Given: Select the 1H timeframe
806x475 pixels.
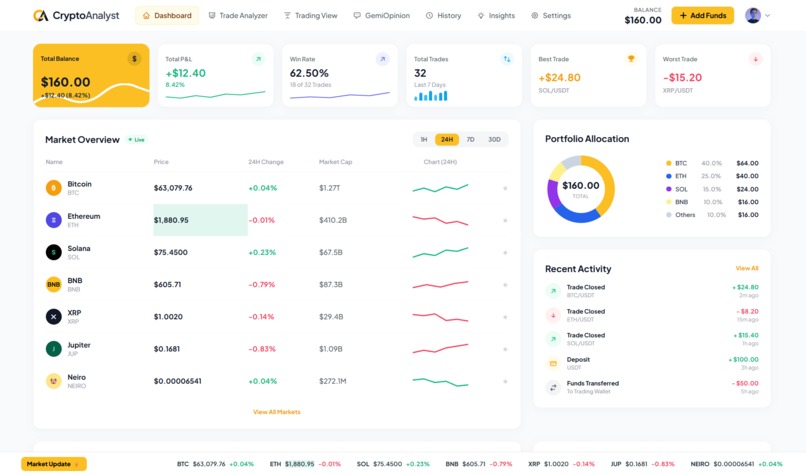Looking at the screenshot, I should (x=424, y=139).
